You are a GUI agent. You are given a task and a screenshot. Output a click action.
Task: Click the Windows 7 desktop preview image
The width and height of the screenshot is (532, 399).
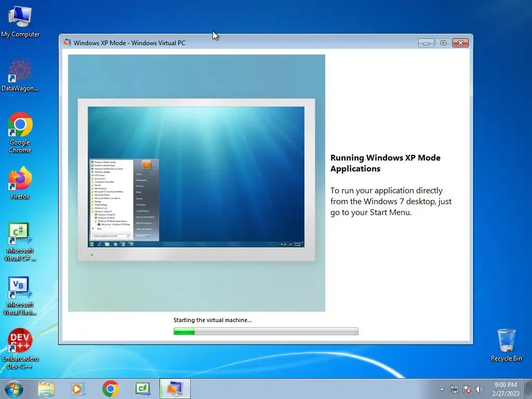tap(196, 183)
